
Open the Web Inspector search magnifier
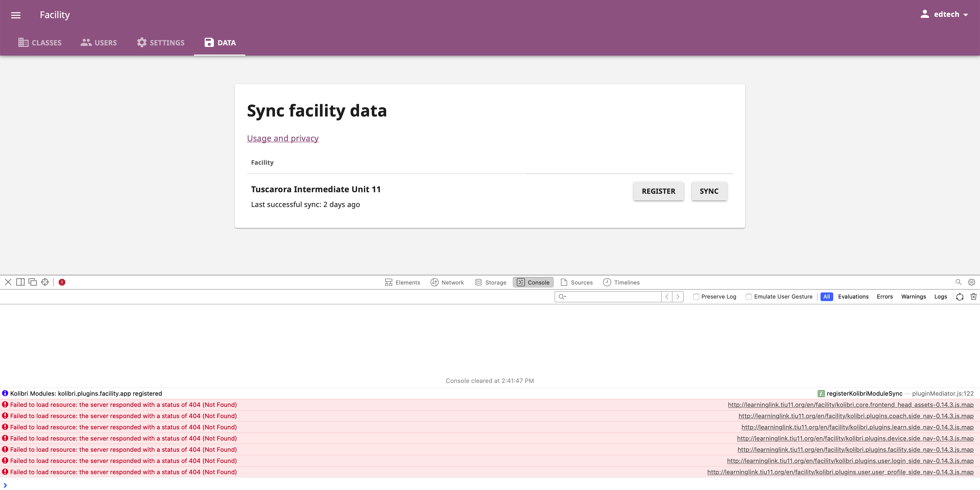coord(959,282)
